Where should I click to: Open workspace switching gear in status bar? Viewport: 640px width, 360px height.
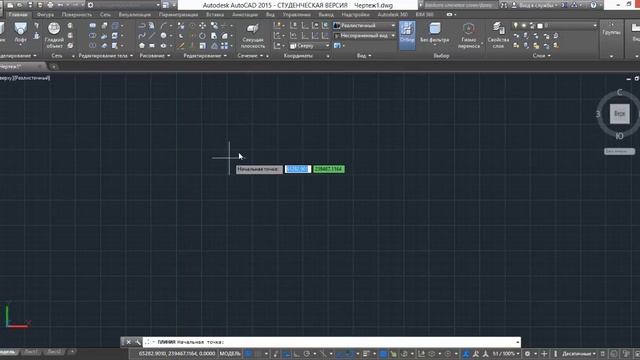527,353
